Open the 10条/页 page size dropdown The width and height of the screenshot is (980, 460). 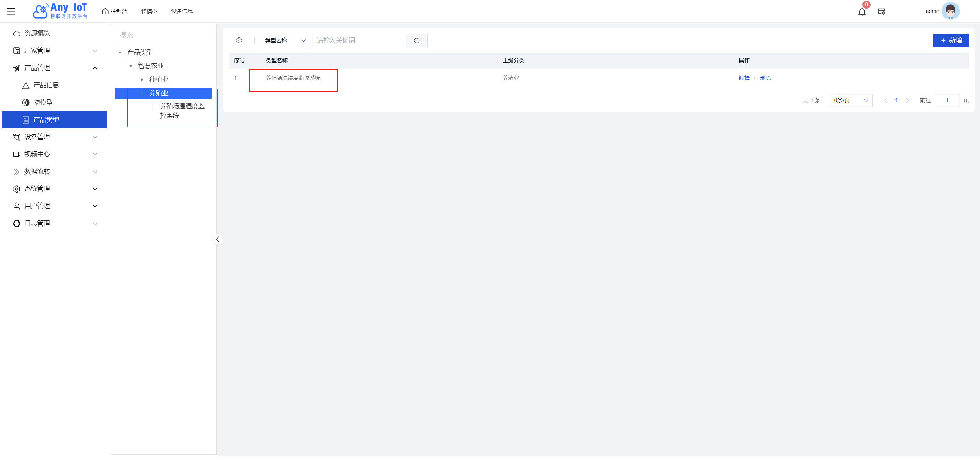(850, 101)
